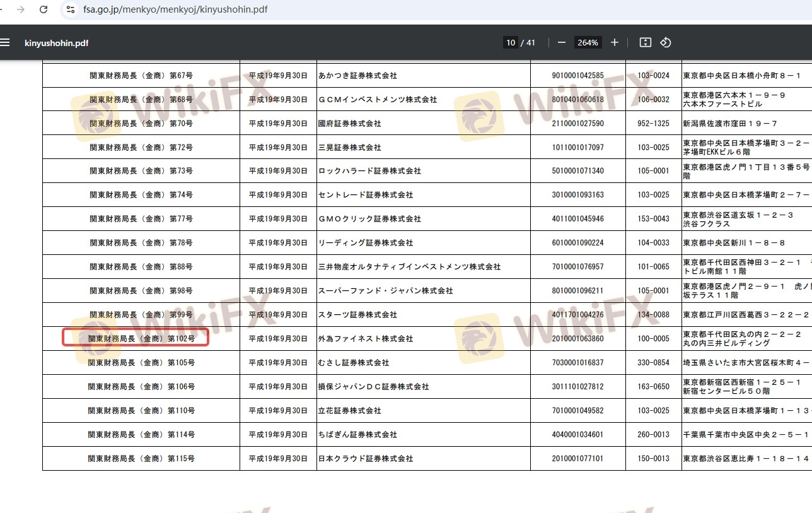
Task: Reload the current PDF page
Action: pyautogui.click(x=43, y=9)
